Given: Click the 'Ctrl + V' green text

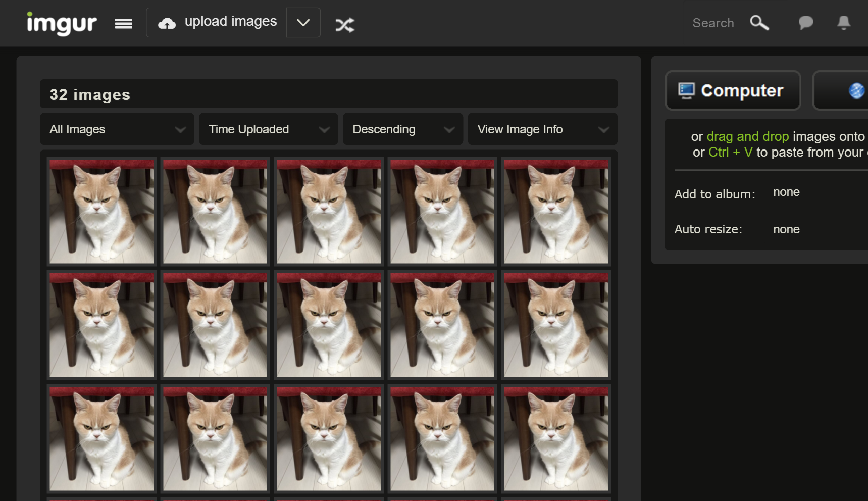Looking at the screenshot, I should point(730,152).
